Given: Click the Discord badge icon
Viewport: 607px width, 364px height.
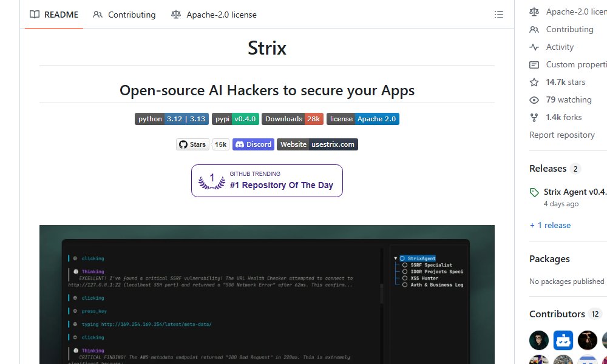Looking at the screenshot, I should 240,144.
